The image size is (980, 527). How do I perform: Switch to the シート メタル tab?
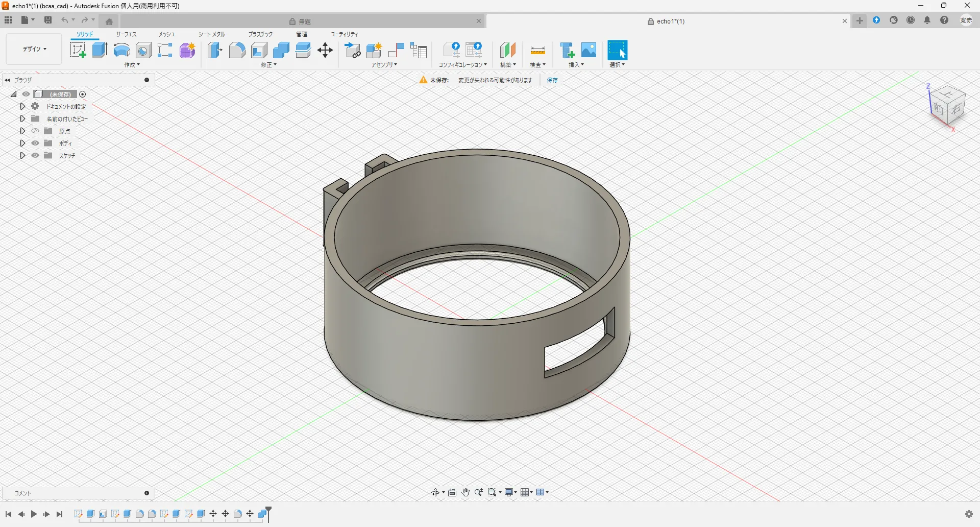click(211, 34)
